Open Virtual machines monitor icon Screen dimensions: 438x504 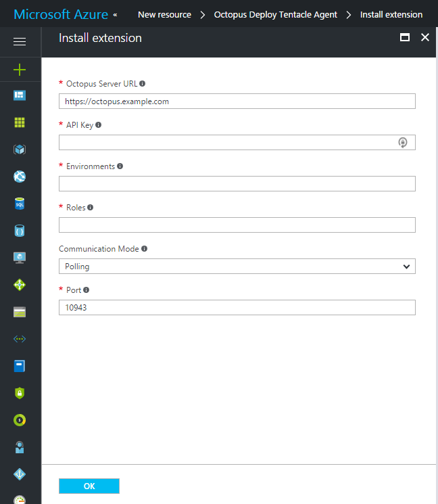[20, 258]
